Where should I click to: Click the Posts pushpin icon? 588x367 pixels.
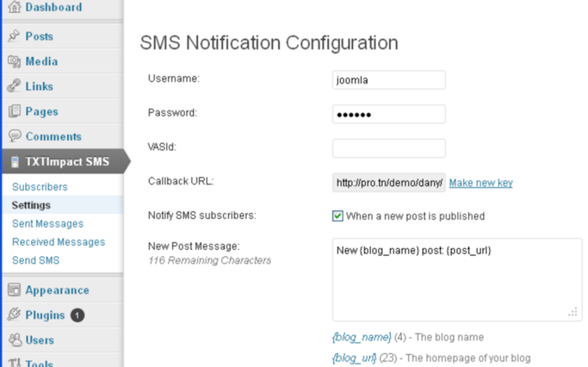(14, 36)
